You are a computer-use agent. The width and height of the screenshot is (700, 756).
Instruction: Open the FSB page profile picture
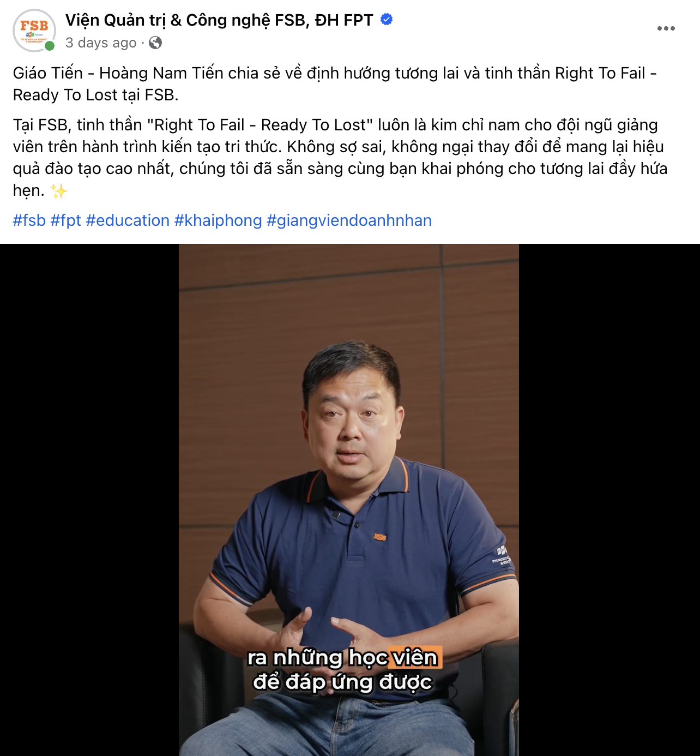(34, 31)
